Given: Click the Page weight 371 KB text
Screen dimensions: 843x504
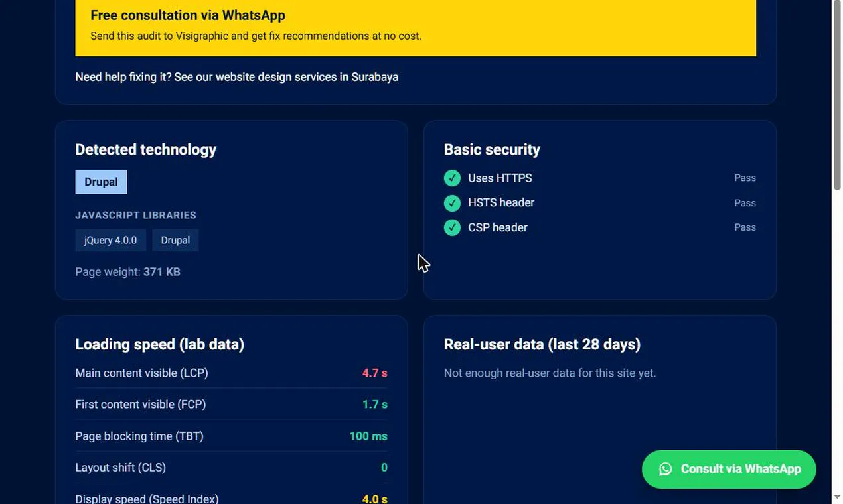Looking at the screenshot, I should coord(127,271).
